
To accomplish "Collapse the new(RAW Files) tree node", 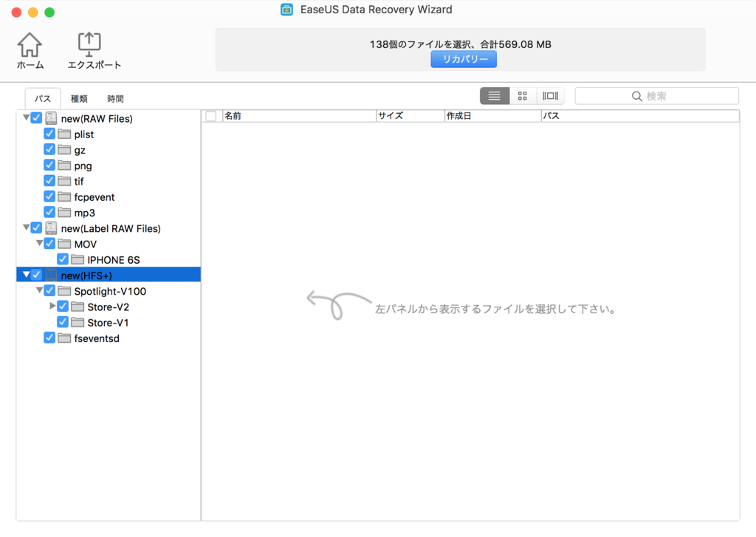I will [x=26, y=117].
